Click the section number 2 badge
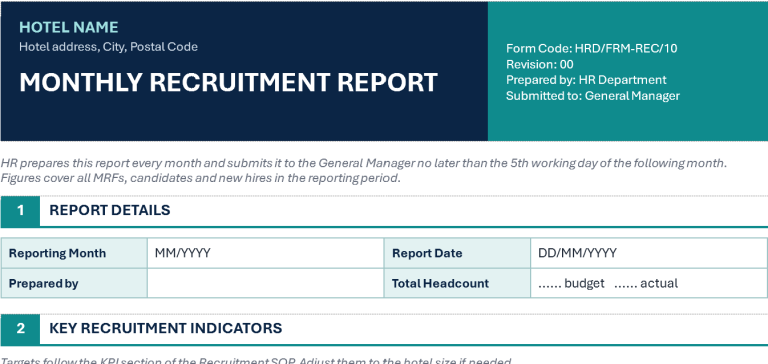 20,328
